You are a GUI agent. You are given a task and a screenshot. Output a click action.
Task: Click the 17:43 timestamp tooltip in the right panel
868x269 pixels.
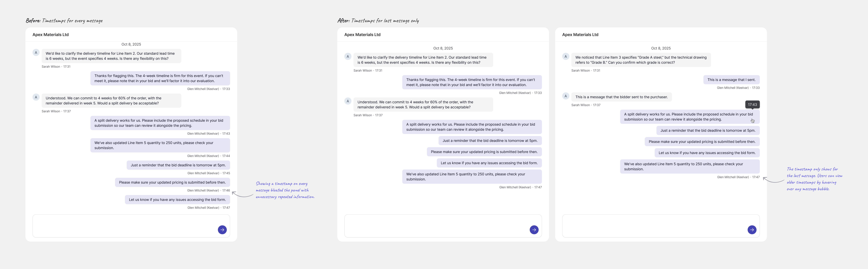pos(752,104)
